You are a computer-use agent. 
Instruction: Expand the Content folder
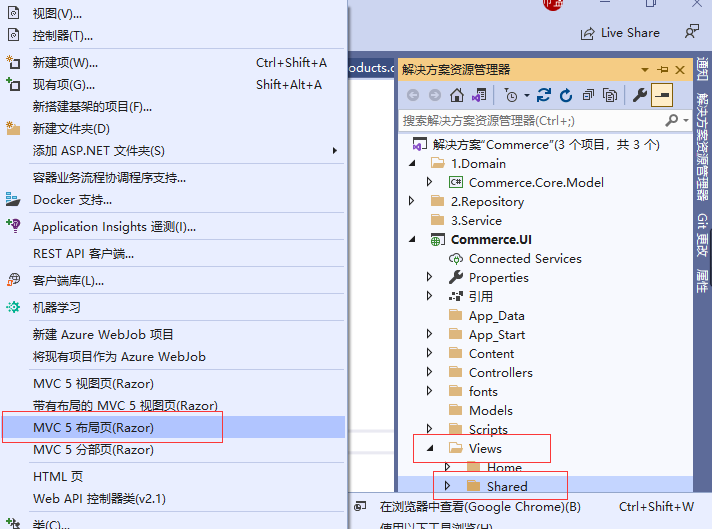pos(430,353)
